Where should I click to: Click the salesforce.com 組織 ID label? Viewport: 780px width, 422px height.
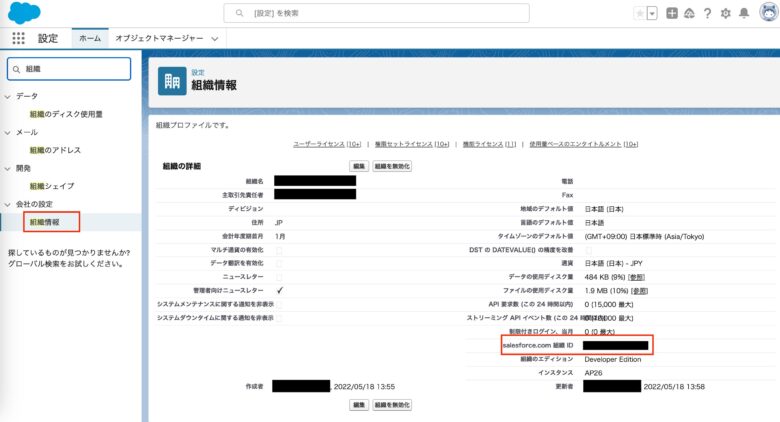pos(538,345)
